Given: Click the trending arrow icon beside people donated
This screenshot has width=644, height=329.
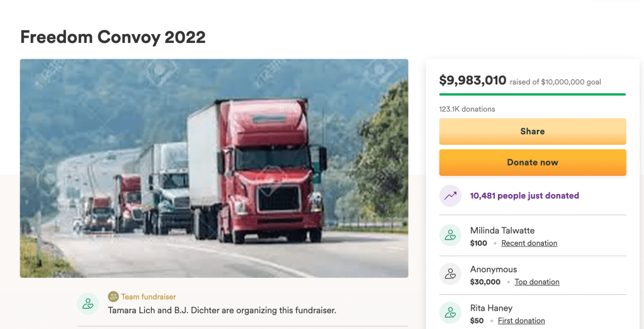Looking at the screenshot, I should [450, 196].
